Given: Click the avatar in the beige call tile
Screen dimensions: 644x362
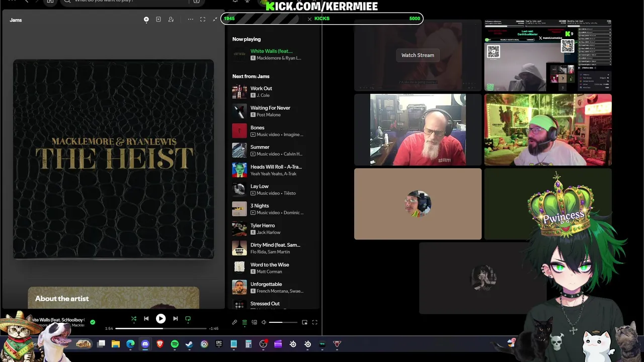Looking at the screenshot, I should pos(418,204).
